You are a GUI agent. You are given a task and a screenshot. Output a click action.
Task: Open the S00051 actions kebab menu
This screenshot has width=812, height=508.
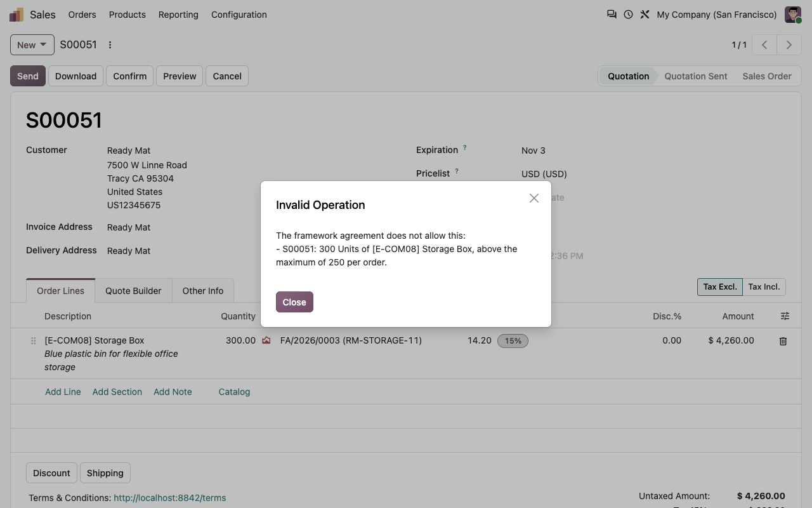(x=110, y=44)
